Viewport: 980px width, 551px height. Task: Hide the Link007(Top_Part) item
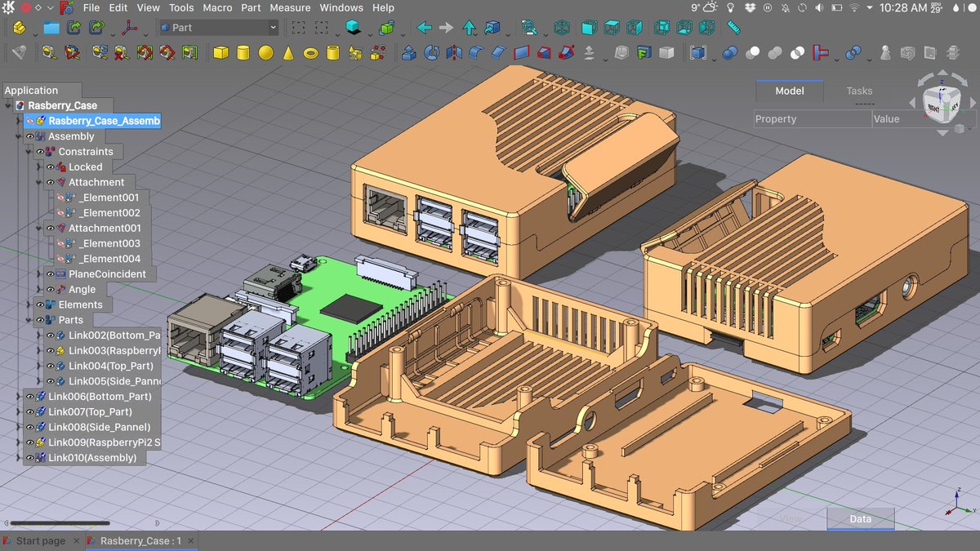coord(29,411)
